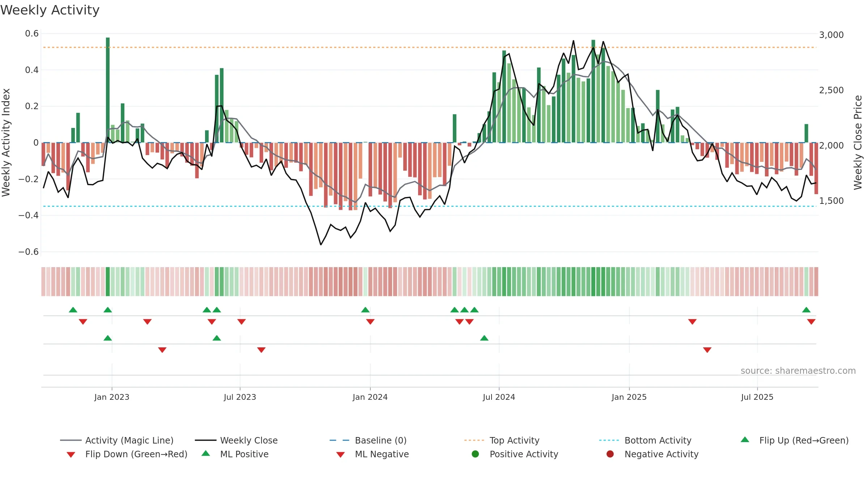Click the Jul 2023 x-axis label
The width and height of the screenshot is (868, 488).
[240, 397]
